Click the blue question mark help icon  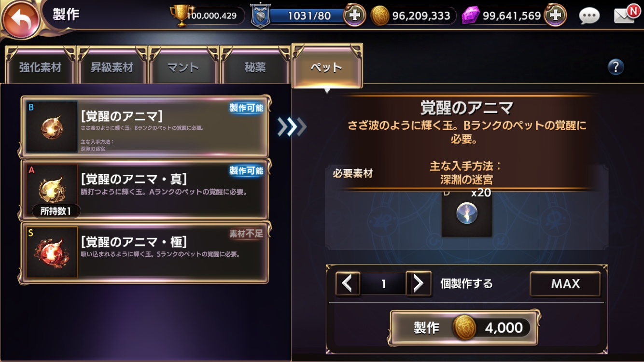[x=616, y=67]
